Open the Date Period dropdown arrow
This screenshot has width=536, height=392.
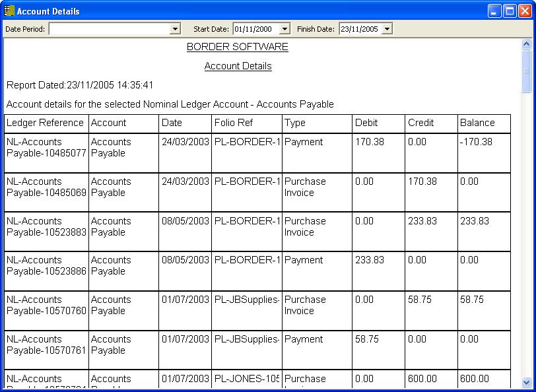click(x=175, y=29)
